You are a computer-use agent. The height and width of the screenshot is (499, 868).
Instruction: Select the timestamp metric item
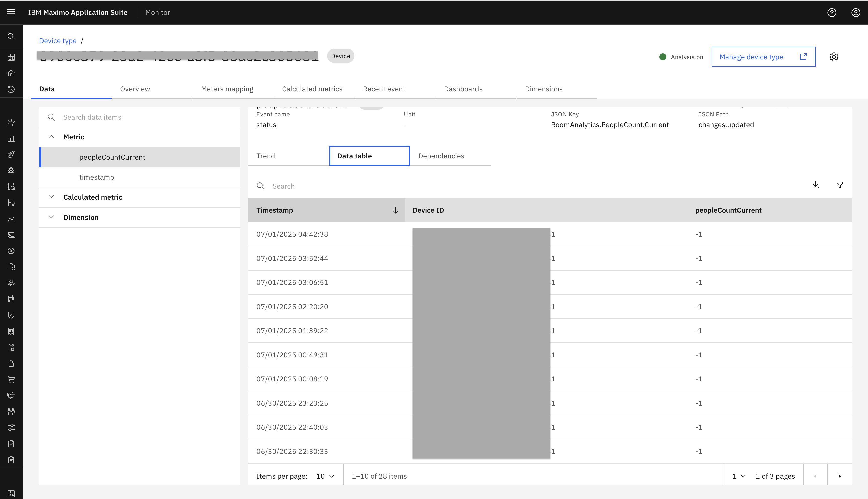pos(140,177)
